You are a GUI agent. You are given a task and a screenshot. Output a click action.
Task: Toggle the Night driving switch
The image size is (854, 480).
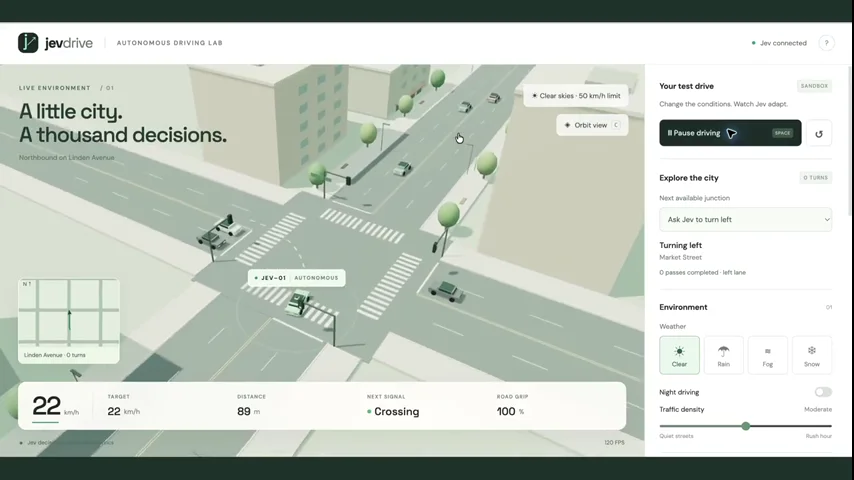[x=823, y=392]
